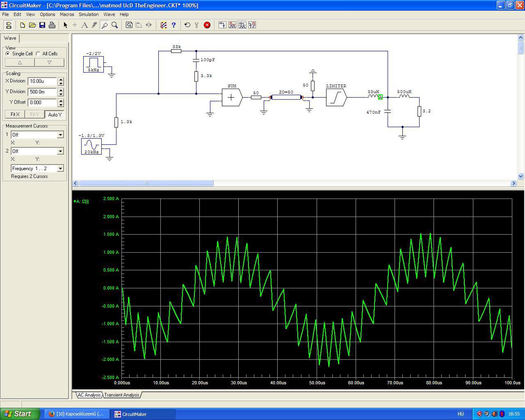Select the Single Cell radio button
This screenshot has height=420, width=525.
[8, 54]
